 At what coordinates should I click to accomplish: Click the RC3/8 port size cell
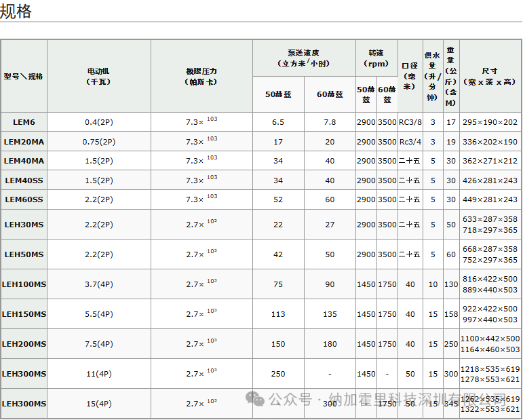coord(410,122)
